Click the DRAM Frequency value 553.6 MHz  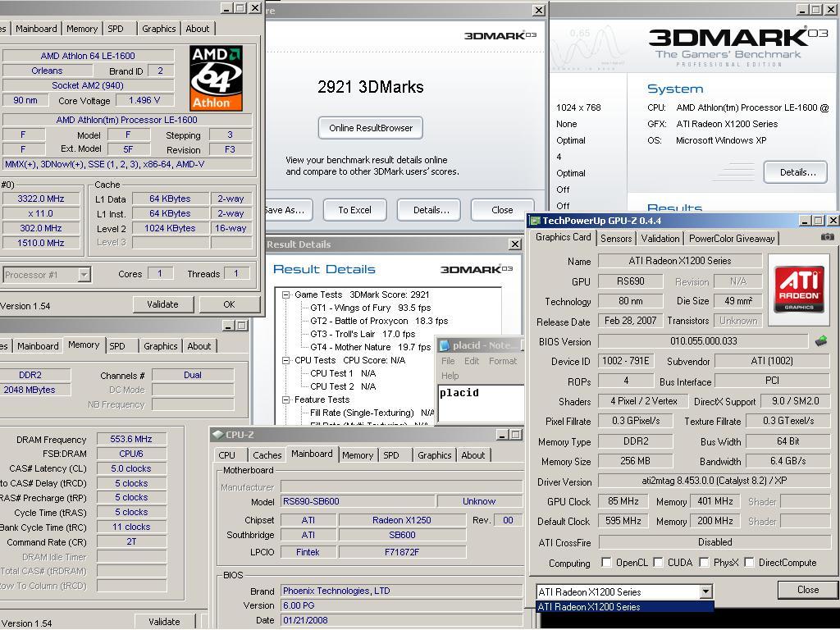point(131,439)
